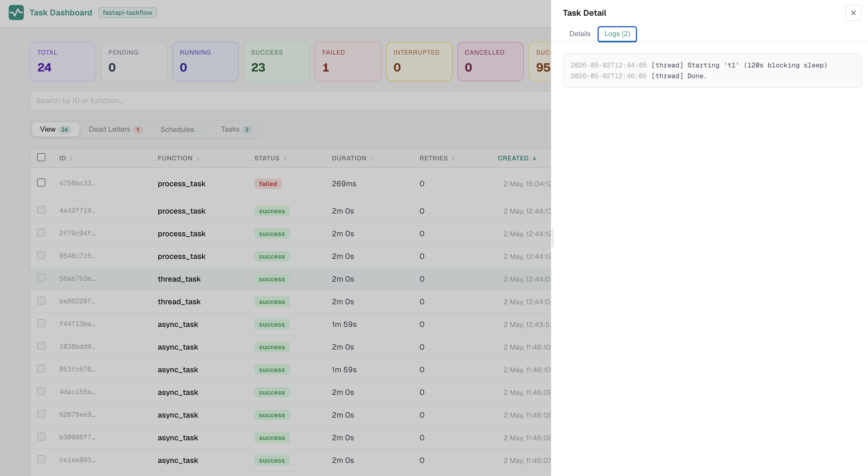Open the Tasks tab
The image size is (868, 476).
tap(236, 129)
